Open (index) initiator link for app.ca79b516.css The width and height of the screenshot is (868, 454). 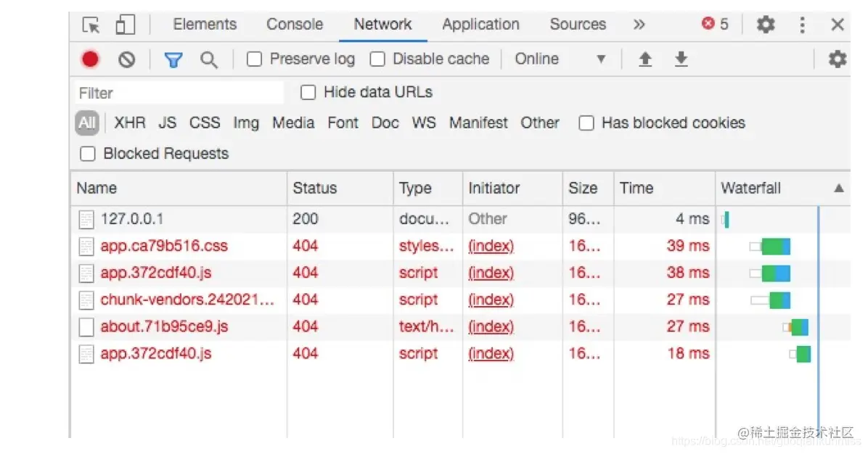[x=491, y=246]
